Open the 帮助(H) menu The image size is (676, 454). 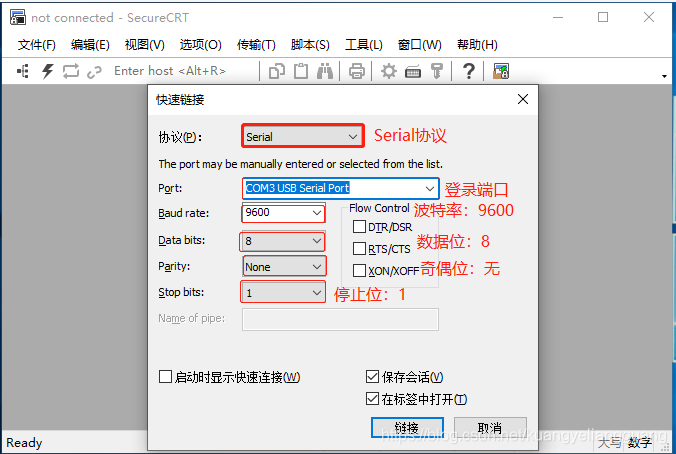coord(477,45)
